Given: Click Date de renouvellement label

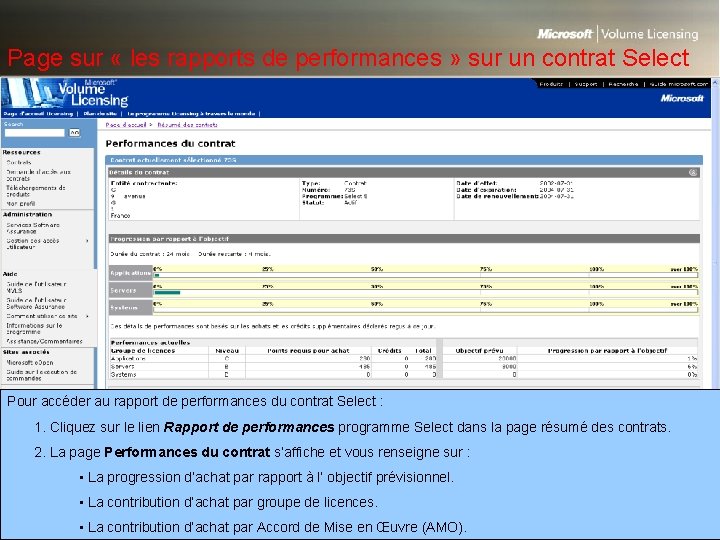Looking at the screenshot, I should pos(497,196).
